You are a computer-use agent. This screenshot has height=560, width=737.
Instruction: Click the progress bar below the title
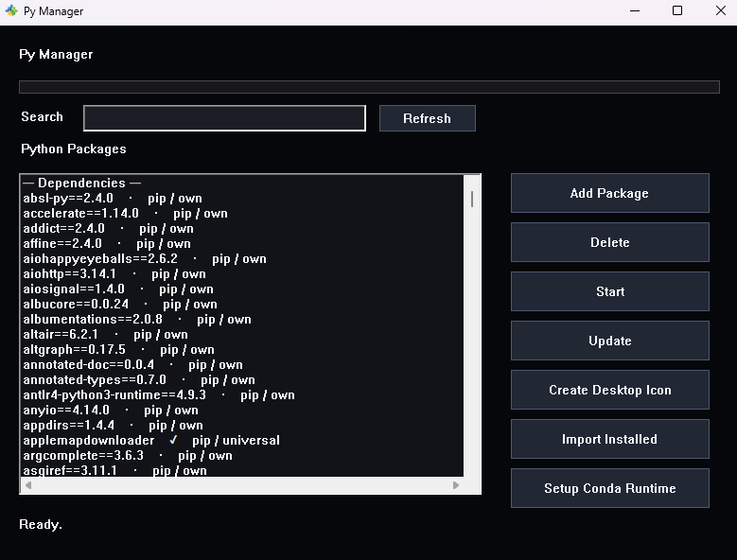point(369,87)
